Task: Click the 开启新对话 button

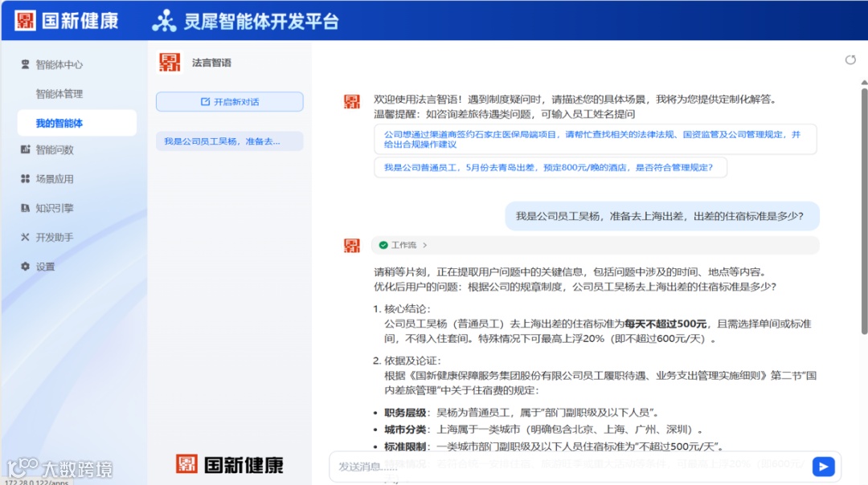Action: (x=229, y=101)
